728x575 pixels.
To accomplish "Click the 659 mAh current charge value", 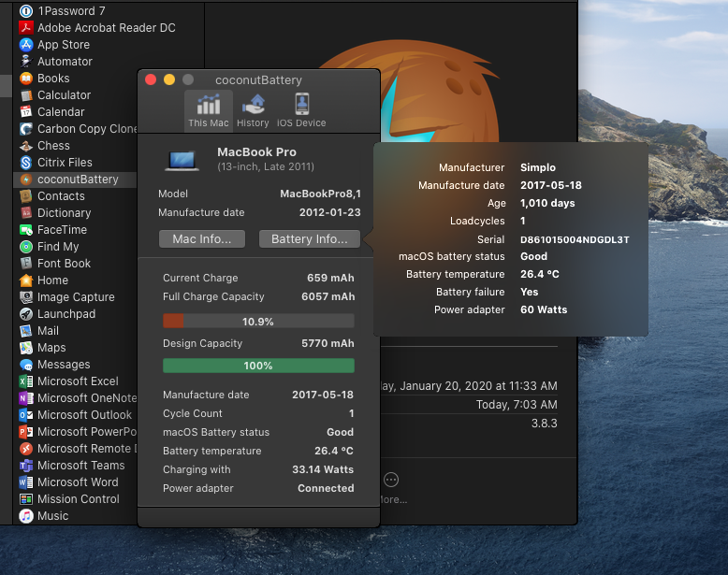I will tap(330, 278).
